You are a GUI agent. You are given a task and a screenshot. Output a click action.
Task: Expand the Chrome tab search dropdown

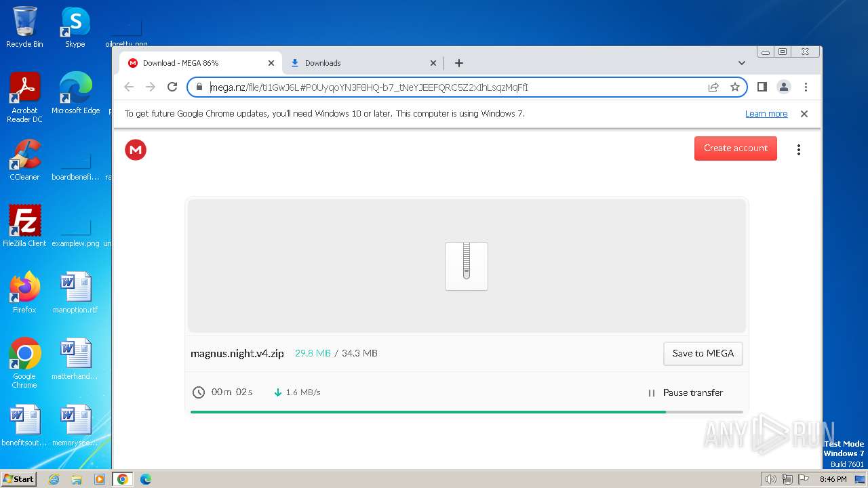tap(742, 63)
